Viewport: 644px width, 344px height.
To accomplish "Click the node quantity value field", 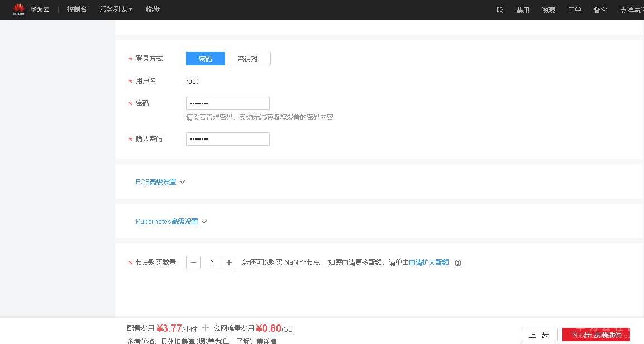I will click(211, 262).
